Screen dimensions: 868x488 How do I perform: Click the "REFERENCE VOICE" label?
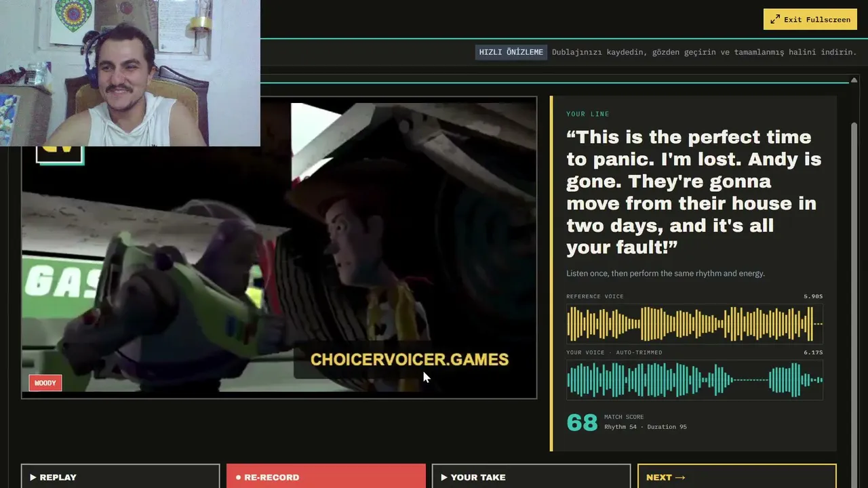595,296
